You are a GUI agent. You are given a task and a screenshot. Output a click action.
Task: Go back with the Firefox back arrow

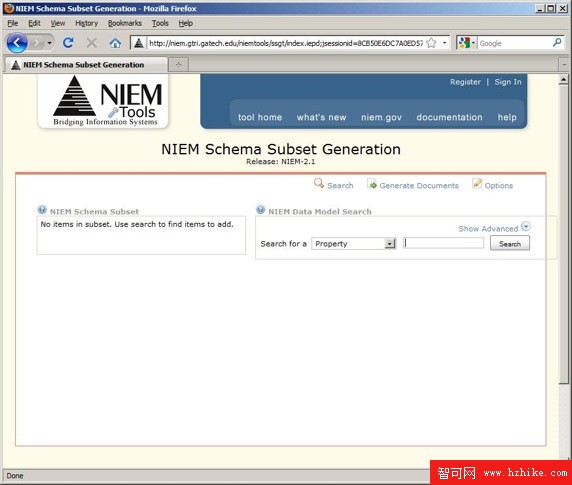pyautogui.click(x=17, y=43)
